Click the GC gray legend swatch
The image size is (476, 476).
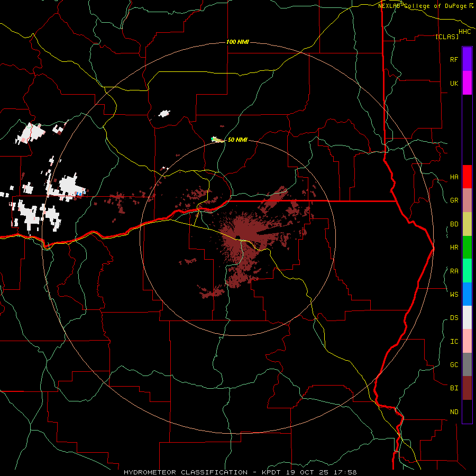tap(467, 364)
